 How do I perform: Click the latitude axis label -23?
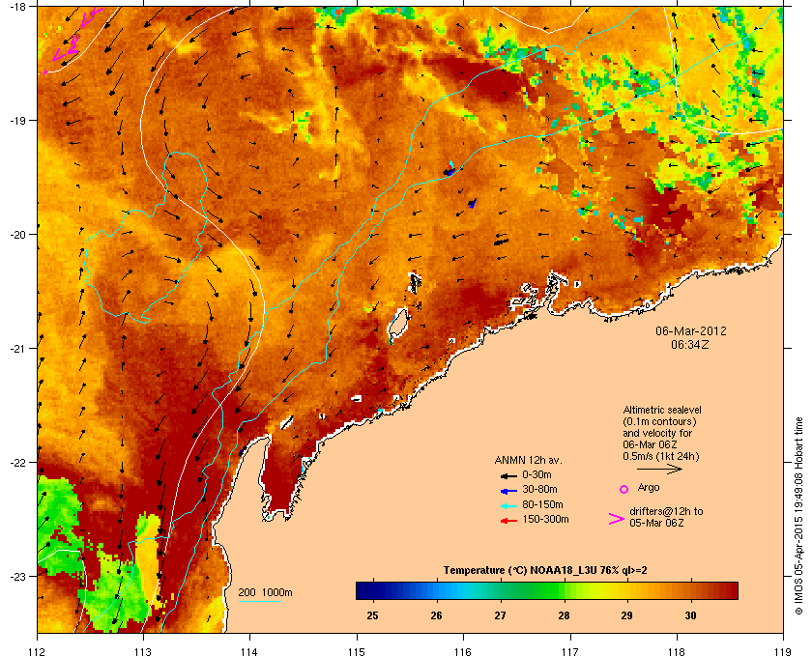point(19,576)
